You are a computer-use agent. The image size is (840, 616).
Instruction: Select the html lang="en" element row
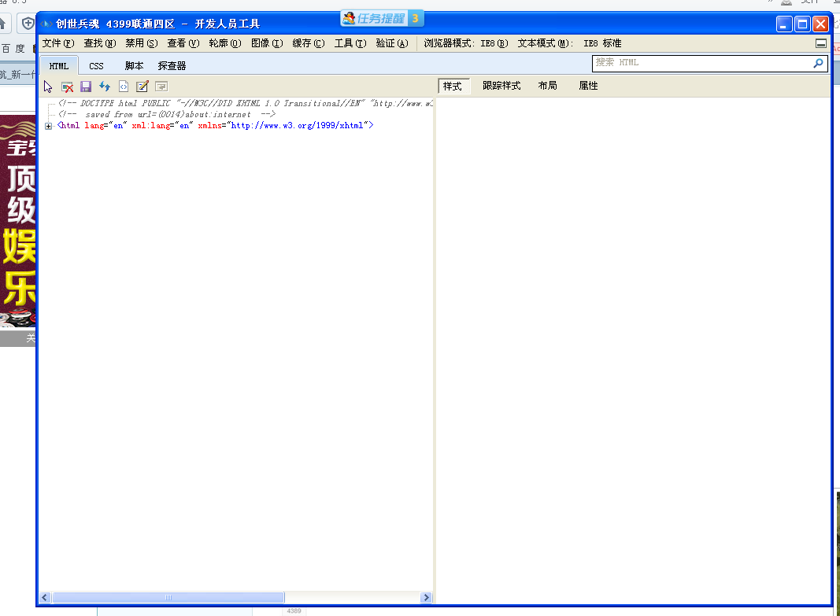click(216, 126)
